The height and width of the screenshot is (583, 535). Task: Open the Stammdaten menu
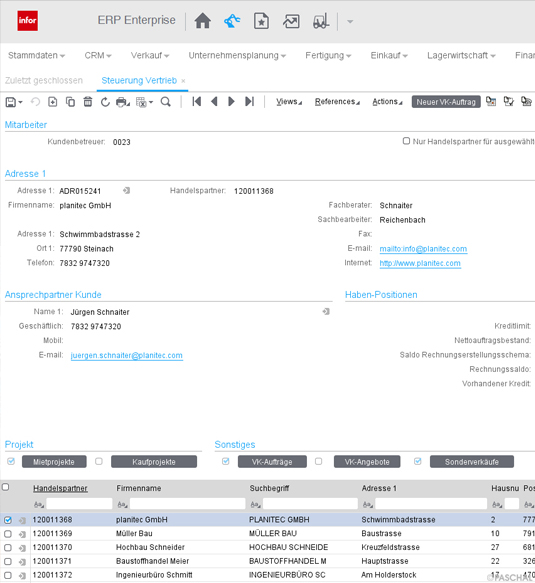point(36,55)
